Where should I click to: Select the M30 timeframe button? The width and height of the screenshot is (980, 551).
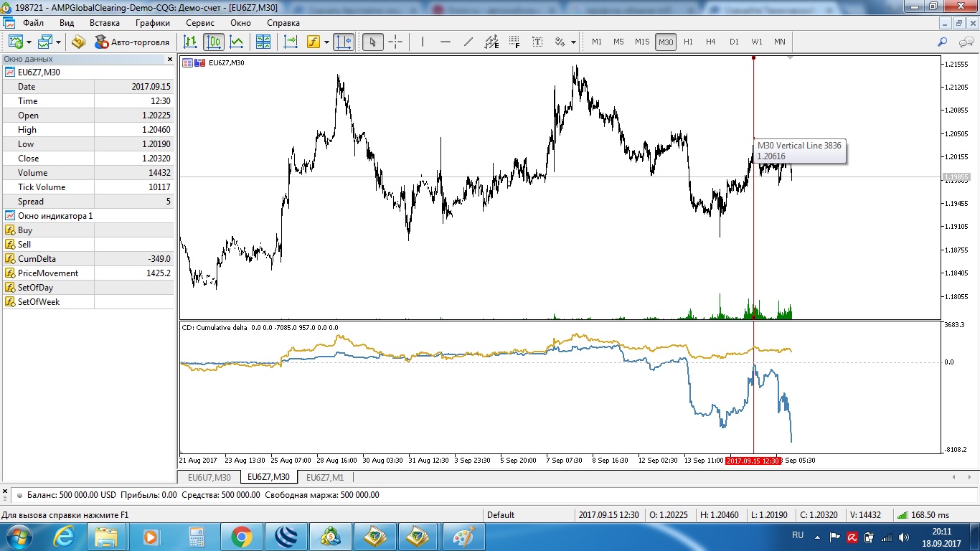[x=666, y=42]
